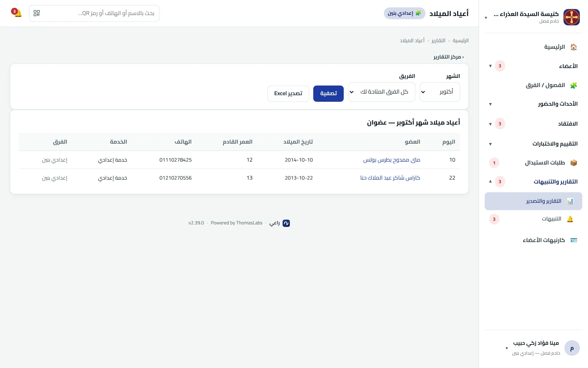Apply filters with the تصفية button
Viewport: 588px width, 368px height.
pyautogui.click(x=328, y=94)
